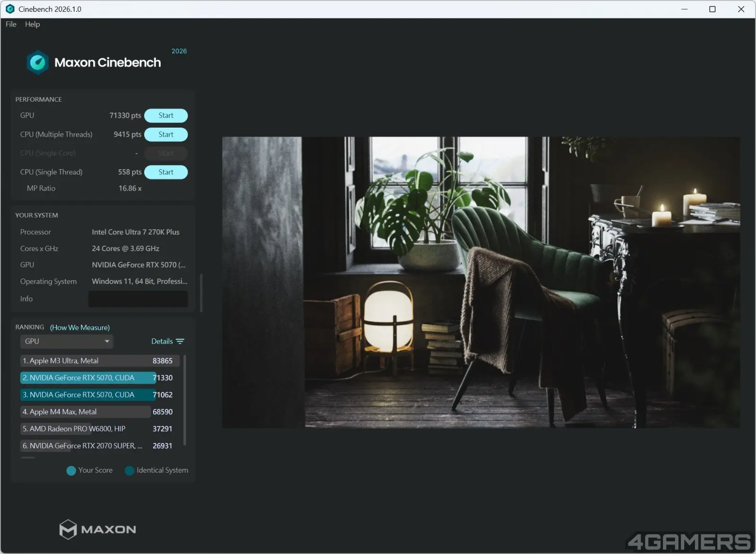
Task: Click the Windows 11, 64 Bit operating system value
Action: [x=139, y=281]
